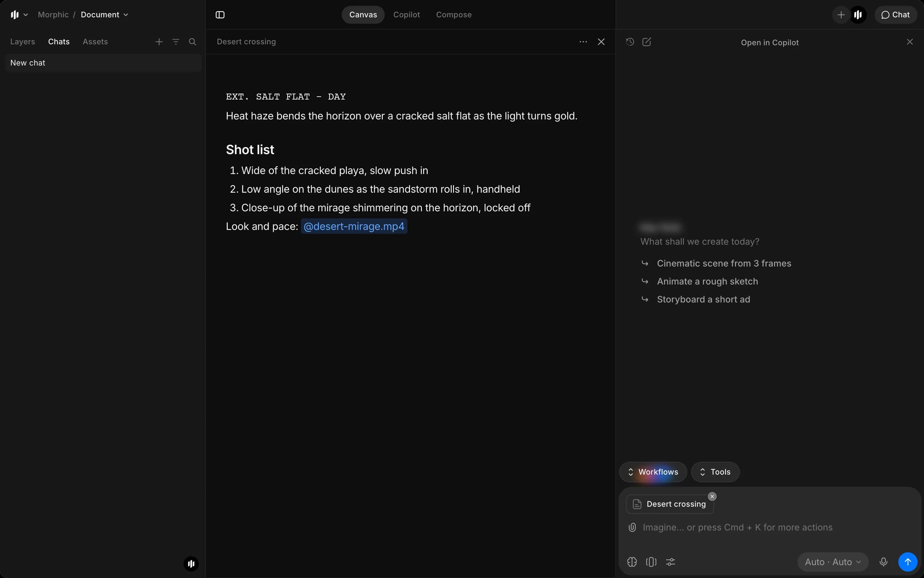Select the New chat row

coord(103,63)
